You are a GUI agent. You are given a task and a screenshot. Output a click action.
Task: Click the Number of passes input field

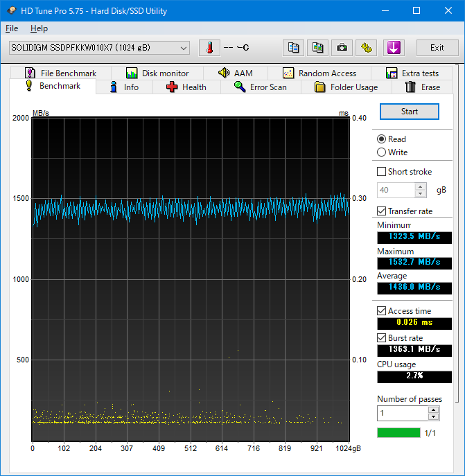(x=403, y=413)
